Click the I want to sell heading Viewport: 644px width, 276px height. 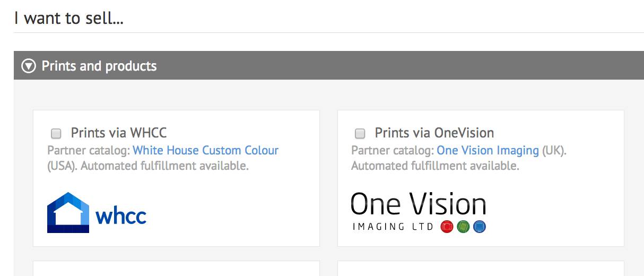click(x=69, y=18)
